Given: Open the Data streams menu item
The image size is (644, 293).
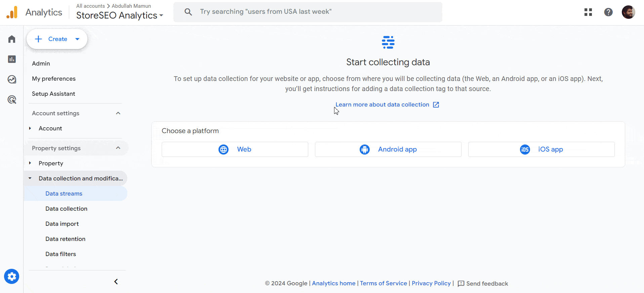Looking at the screenshot, I should coord(64,194).
